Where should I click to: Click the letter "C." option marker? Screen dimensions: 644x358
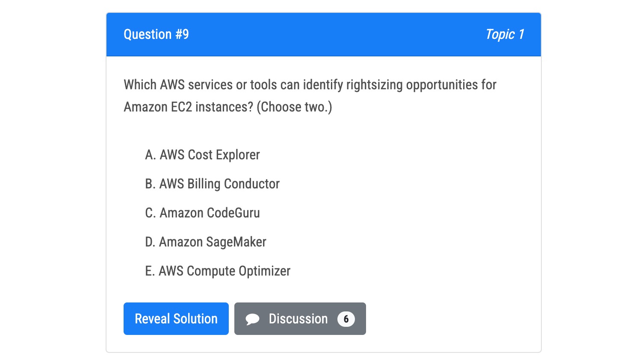coord(150,213)
